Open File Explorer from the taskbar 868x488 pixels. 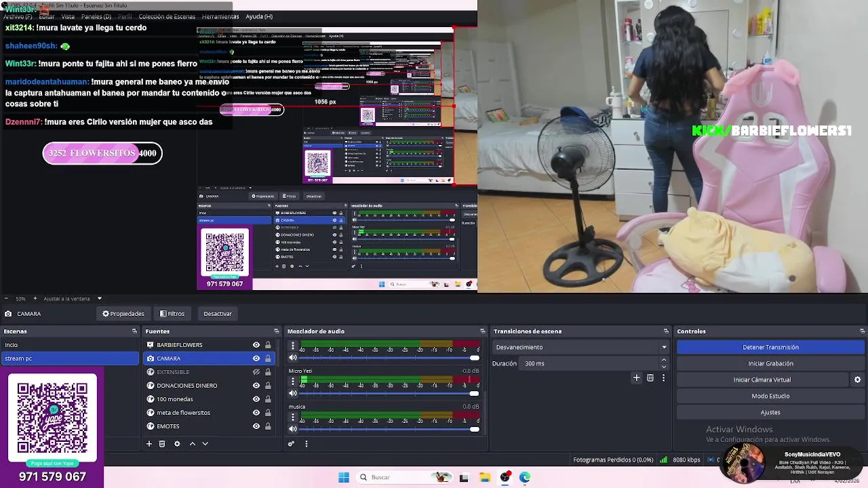coord(485,477)
